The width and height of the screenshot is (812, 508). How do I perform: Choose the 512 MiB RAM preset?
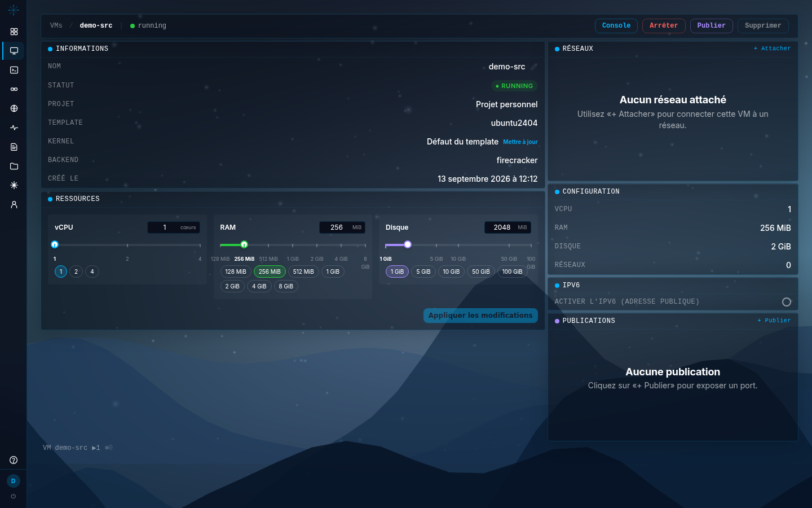pos(303,271)
